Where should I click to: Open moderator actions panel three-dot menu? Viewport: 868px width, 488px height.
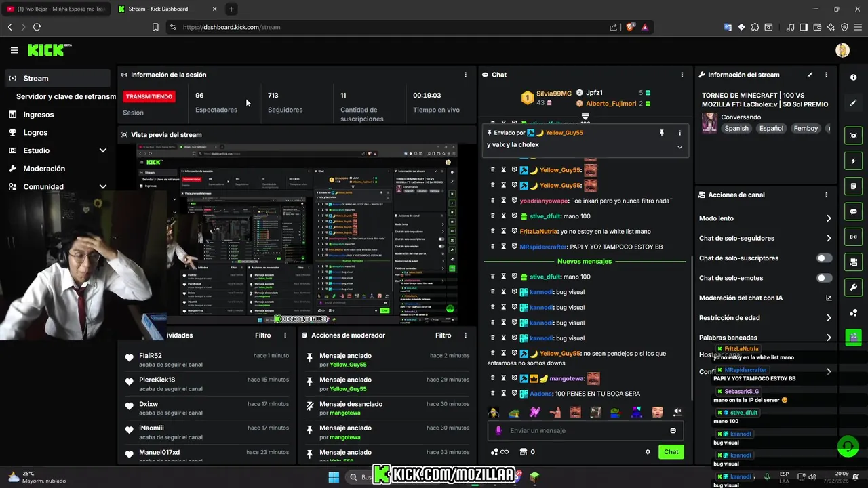pos(465,335)
